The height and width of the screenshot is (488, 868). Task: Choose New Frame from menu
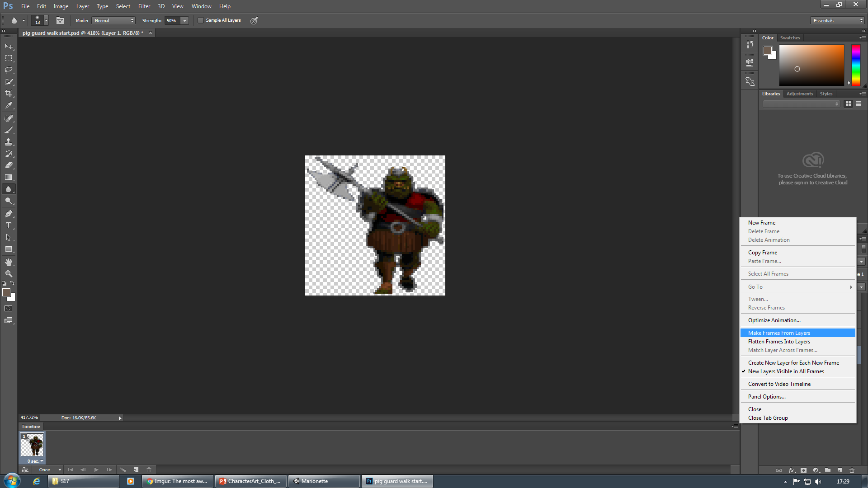tap(798, 223)
